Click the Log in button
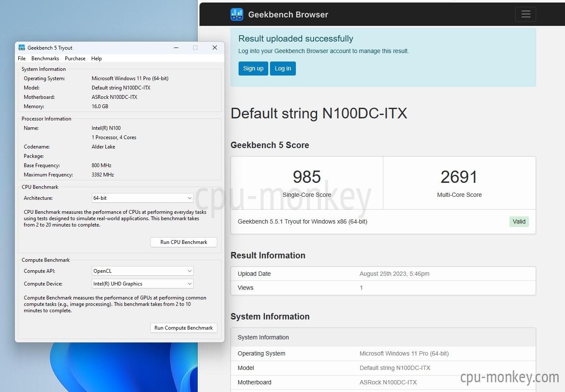This screenshot has width=565, height=392. (x=283, y=68)
